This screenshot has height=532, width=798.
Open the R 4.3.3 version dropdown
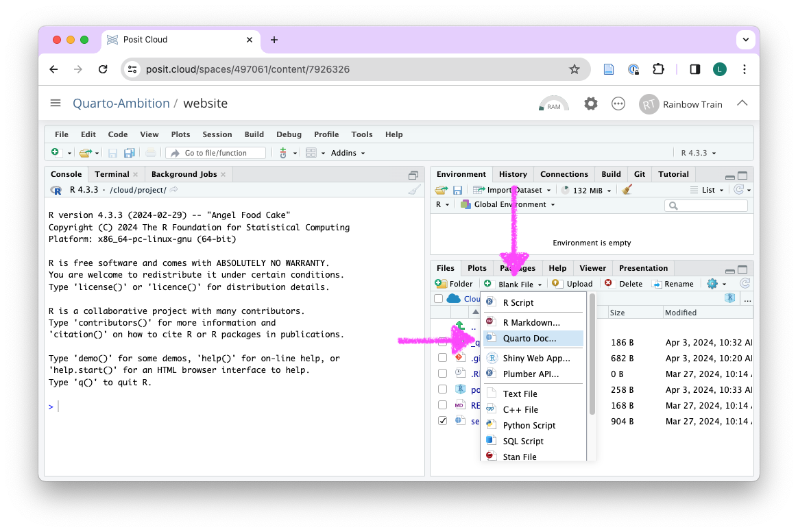(x=698, y=153)
